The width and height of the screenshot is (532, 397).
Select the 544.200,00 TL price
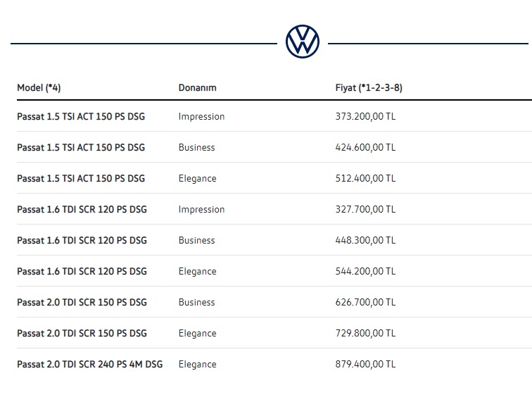tap(365, 272)
